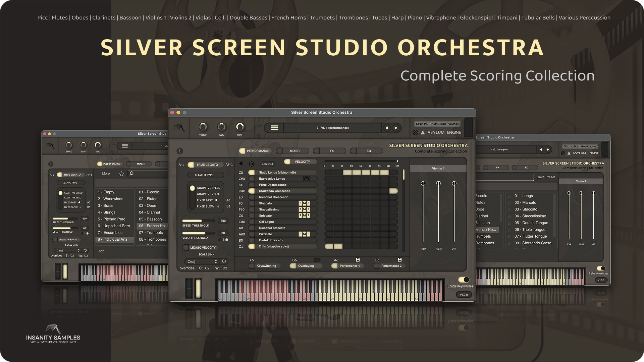The image size is (644, 362).
Task: Open the 3 - VL 1 (performance) preset selector
Action: (x=332, y=128)
